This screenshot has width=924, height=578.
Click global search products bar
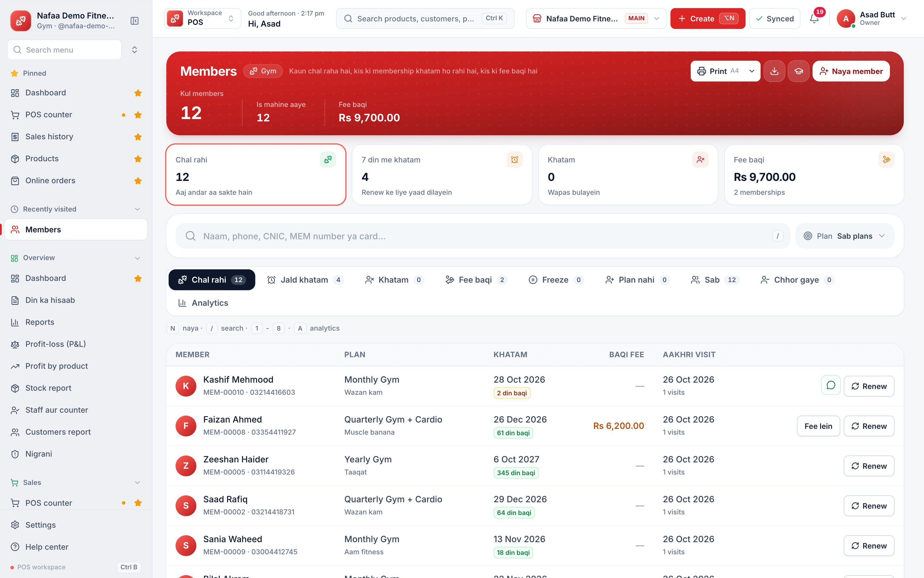coord(425,18)
